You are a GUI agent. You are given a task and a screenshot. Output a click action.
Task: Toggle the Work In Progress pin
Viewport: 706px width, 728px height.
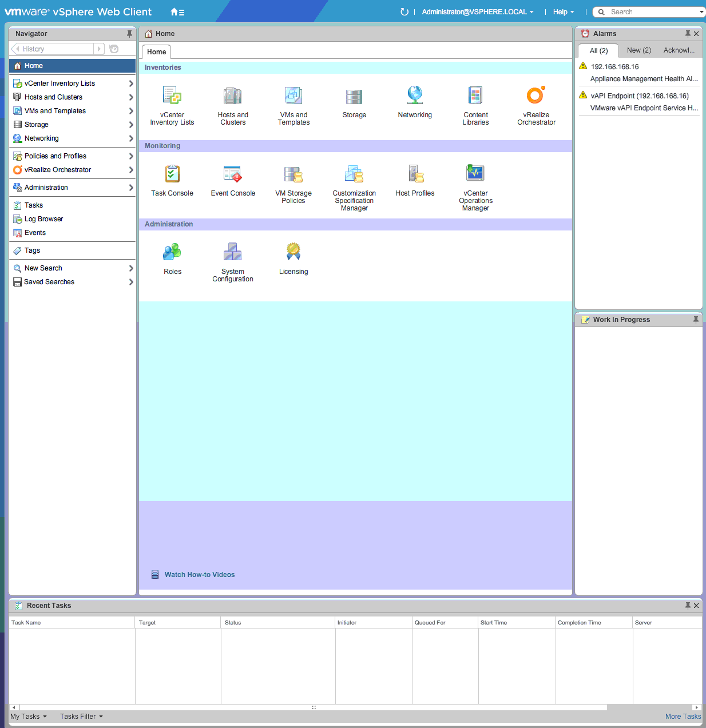coord(696,320)
